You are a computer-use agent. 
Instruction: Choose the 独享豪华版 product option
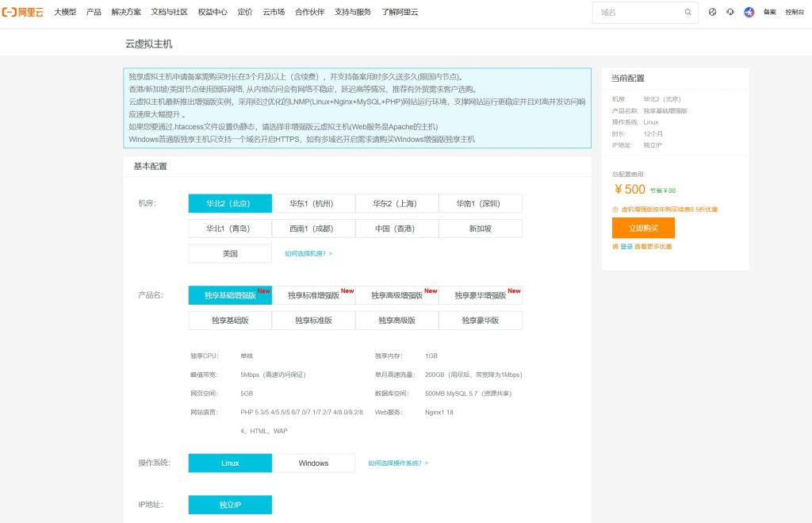480,321
